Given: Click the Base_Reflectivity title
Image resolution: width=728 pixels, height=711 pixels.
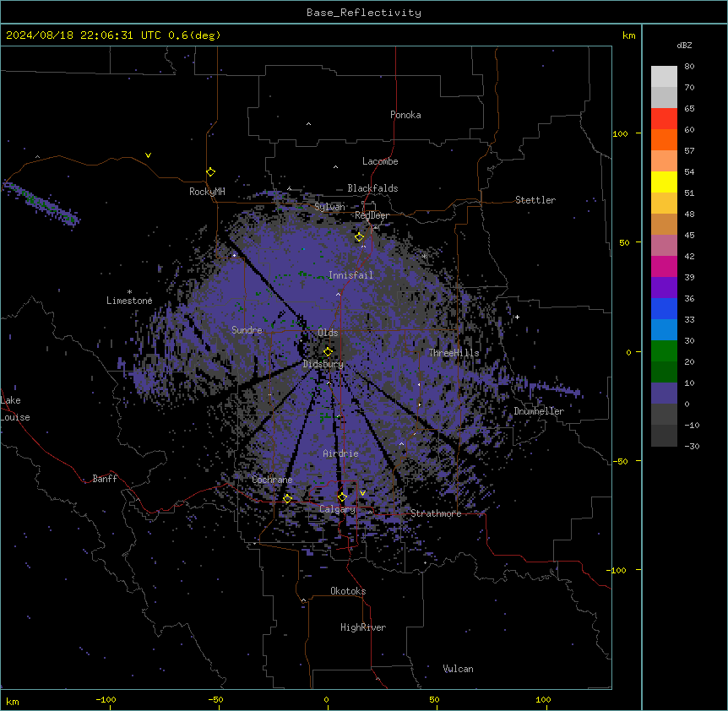Looking at the screenshot, I should (364, 13).
